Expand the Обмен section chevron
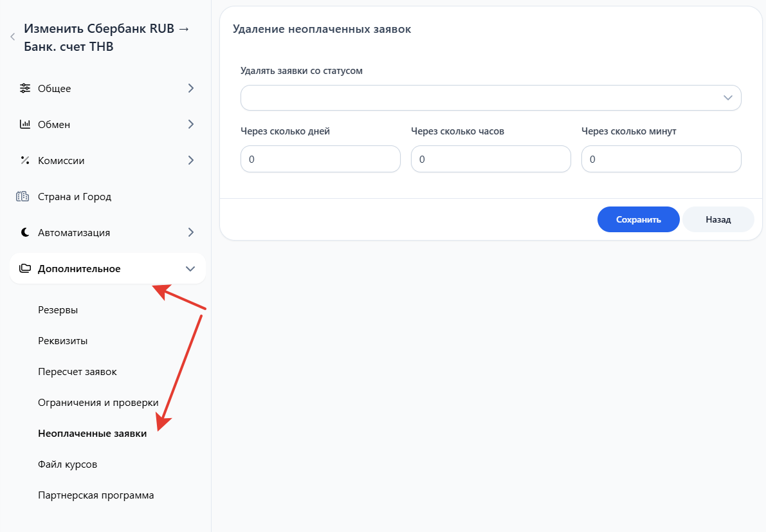This screenshot has height=532, width=766. [190, 124]
